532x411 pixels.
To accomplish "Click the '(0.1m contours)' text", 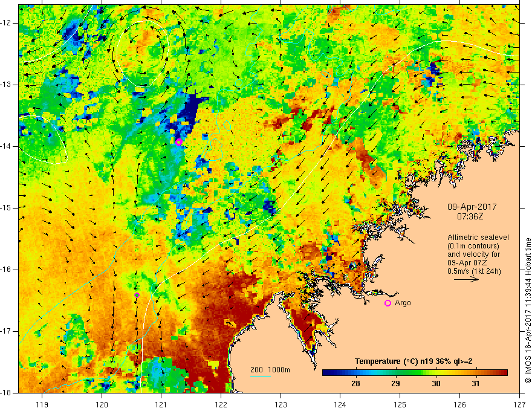I will 473,246.
